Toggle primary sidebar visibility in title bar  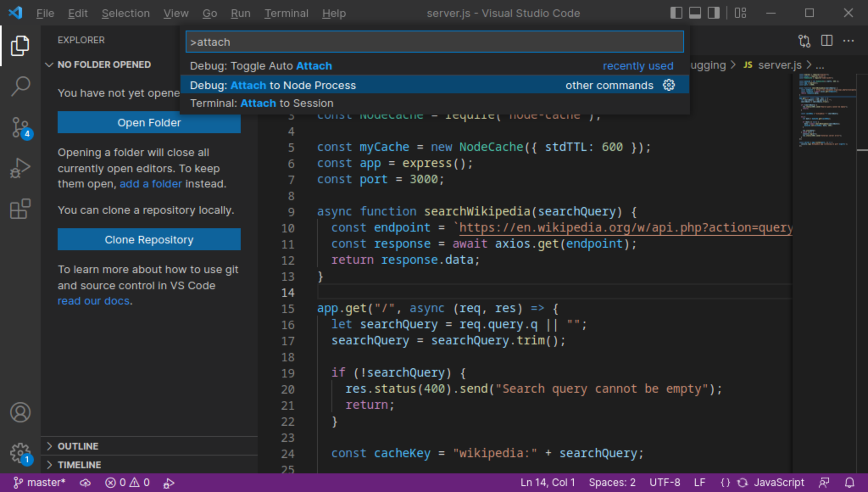point(676,13)
